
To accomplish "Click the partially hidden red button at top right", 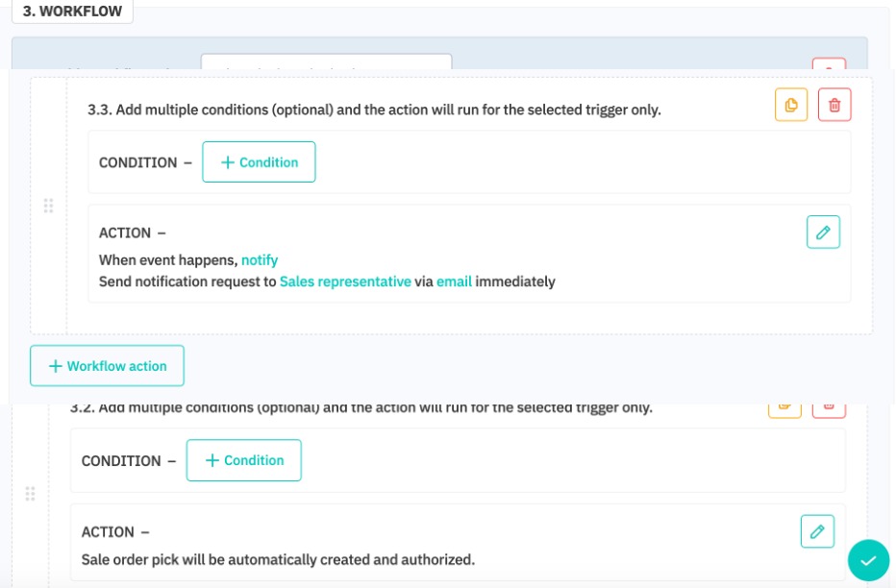I will point(829,64).
